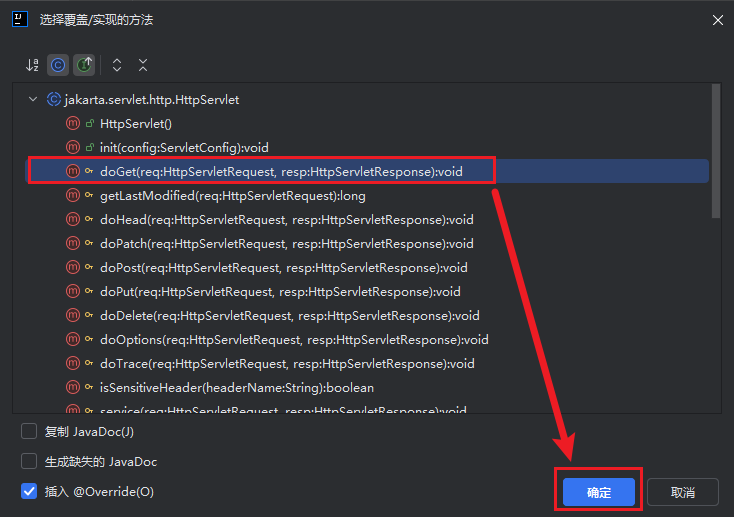
Task: Select HttpServlet() constructor row
Action: tap(367, 124)
